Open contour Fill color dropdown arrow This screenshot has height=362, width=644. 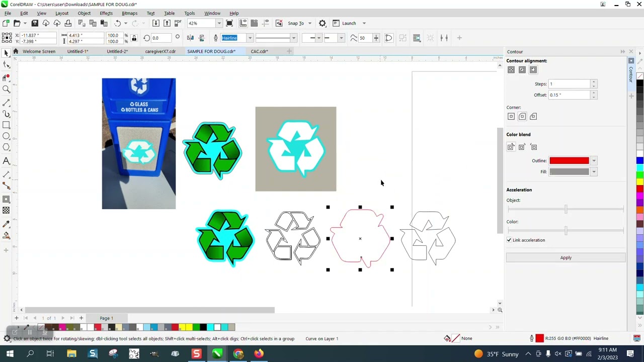594,172
